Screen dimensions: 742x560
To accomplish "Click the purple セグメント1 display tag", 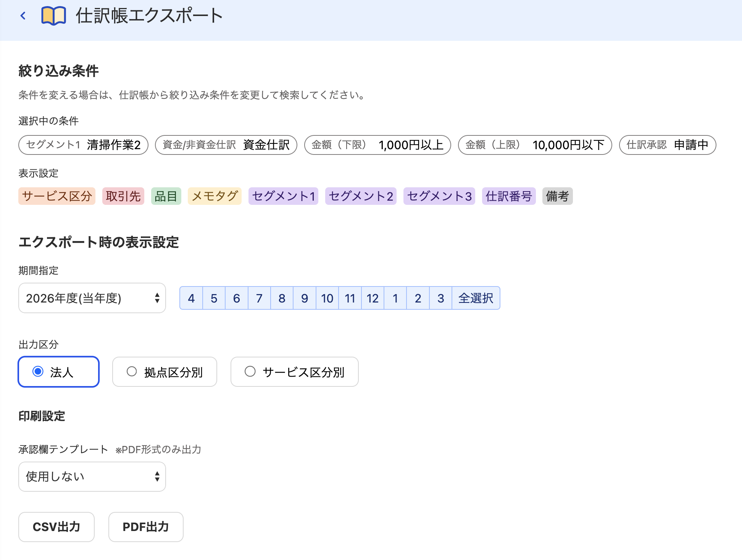I will tap(283, 196).
